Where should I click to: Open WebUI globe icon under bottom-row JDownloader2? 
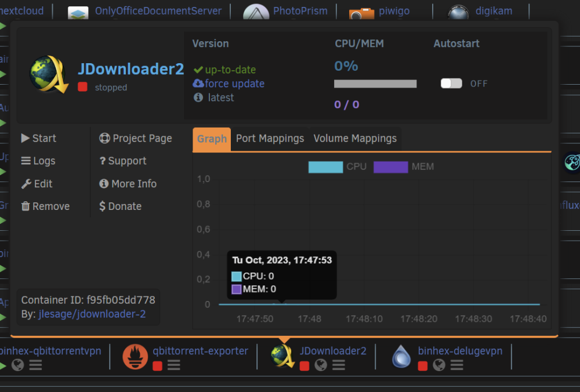coord(321,365)
